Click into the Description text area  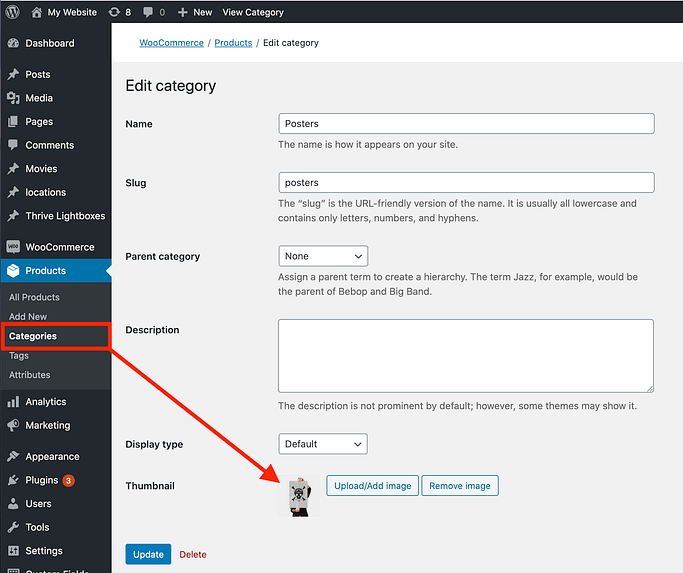tap(466, 356)
